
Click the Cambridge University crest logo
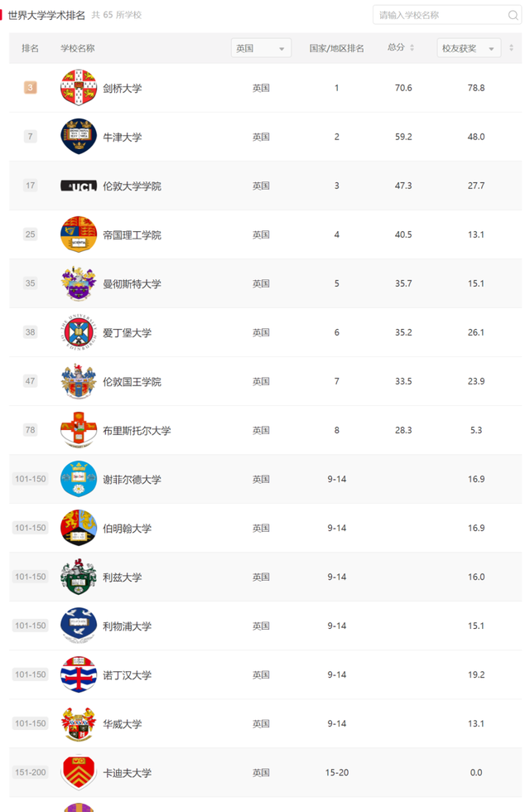click(x=79, y=88)
